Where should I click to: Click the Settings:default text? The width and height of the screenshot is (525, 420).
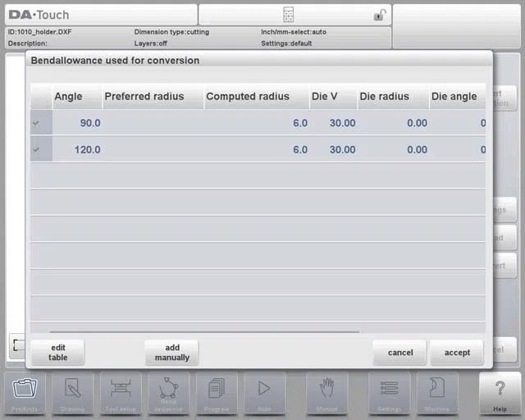(286, 43)
